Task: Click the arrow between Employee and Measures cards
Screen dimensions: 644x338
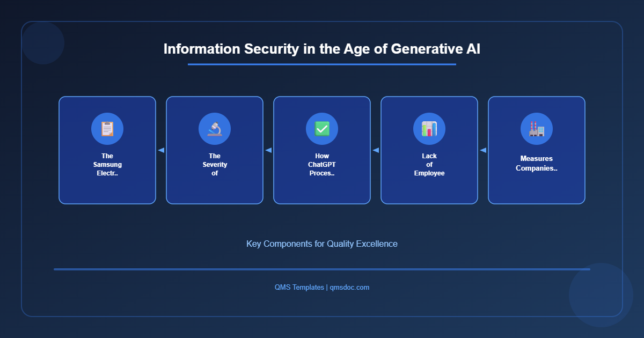Action: [482, 150]
